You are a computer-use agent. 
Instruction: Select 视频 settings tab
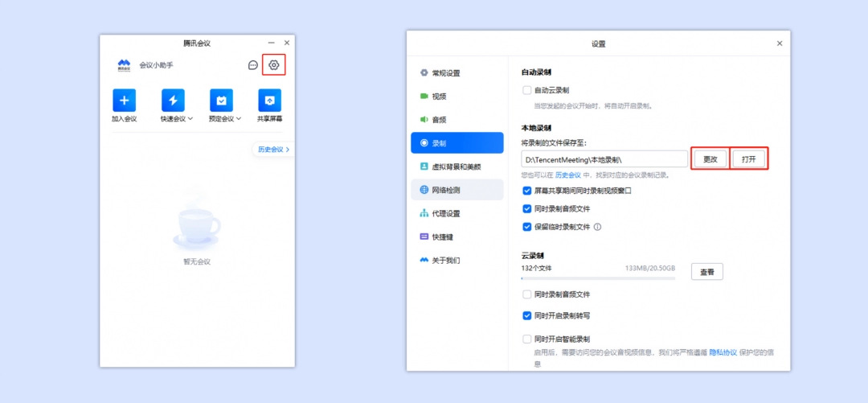(x=457, y=97)
